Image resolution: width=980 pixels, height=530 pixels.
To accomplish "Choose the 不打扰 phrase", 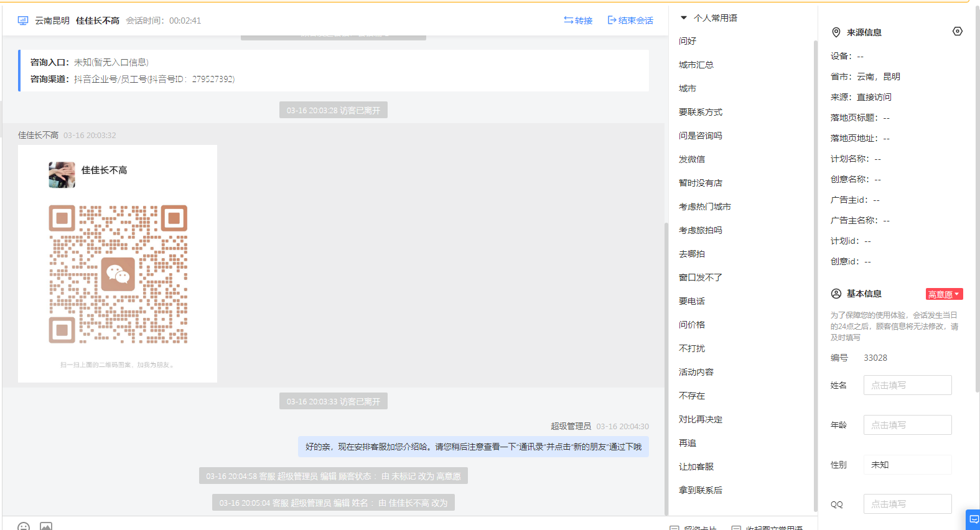I will [x=692, y=348].
